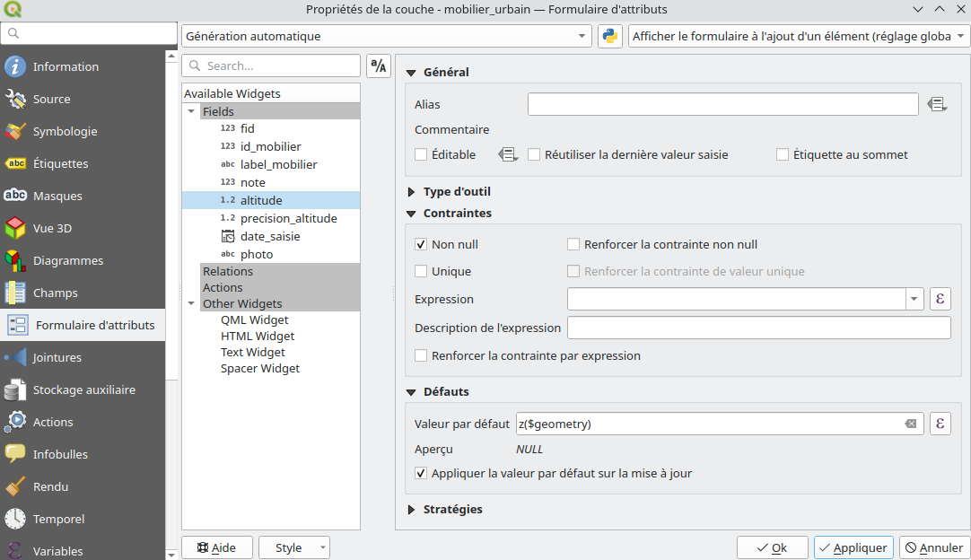Enable the Unique constraint checkbox

coord(421,271)
